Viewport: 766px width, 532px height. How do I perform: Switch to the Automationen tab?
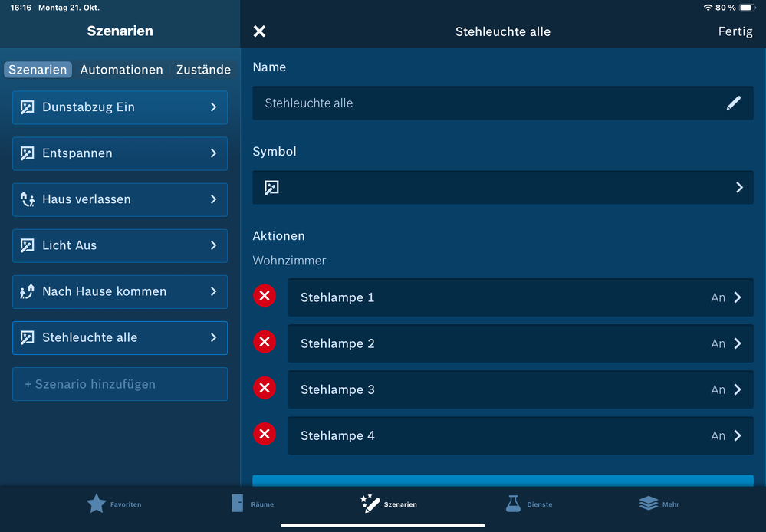(121, 70)
